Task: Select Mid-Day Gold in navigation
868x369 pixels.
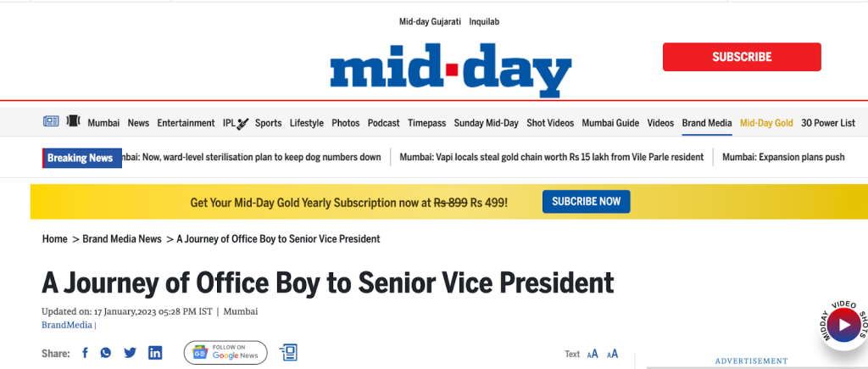Action: pos(766,123)
